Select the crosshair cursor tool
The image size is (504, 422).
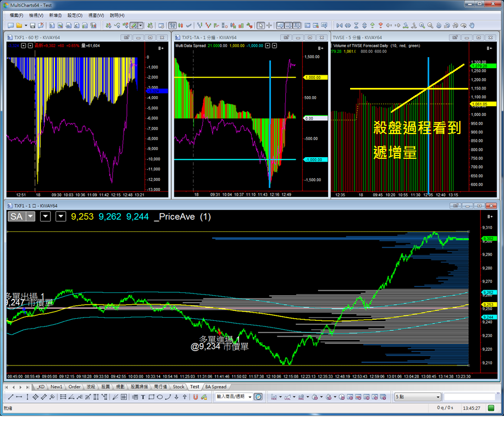tap(269, 25)
